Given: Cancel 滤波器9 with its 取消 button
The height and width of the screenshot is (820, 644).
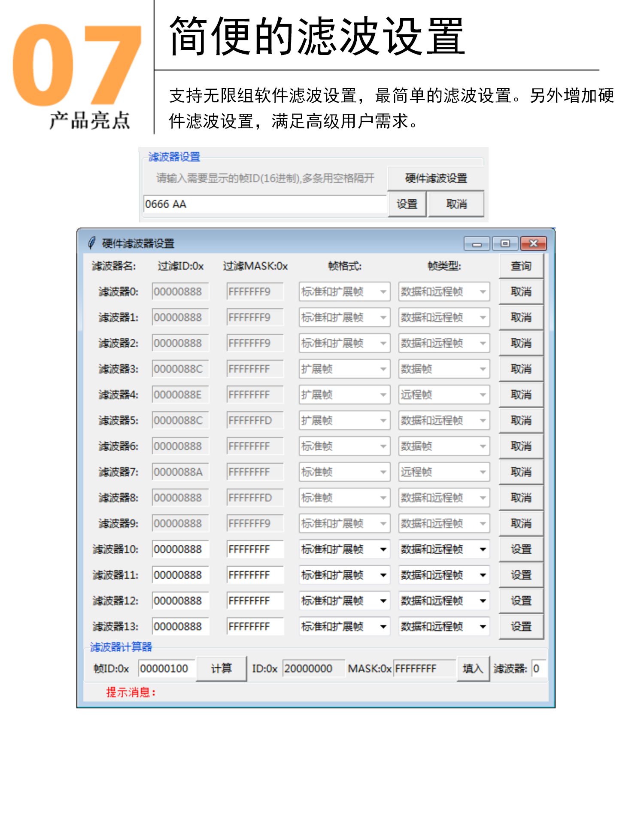Looking at the screenshot, I should 521,524.
